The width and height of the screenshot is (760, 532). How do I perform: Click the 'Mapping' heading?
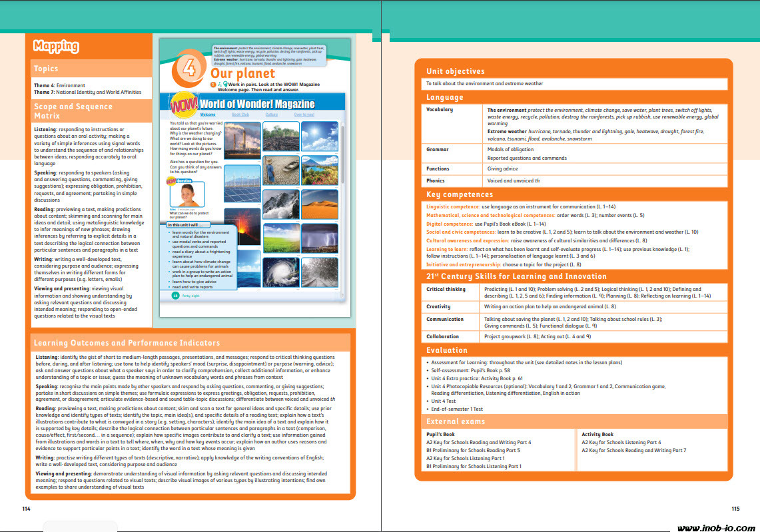pyautogui.click(x=56, y=46)
